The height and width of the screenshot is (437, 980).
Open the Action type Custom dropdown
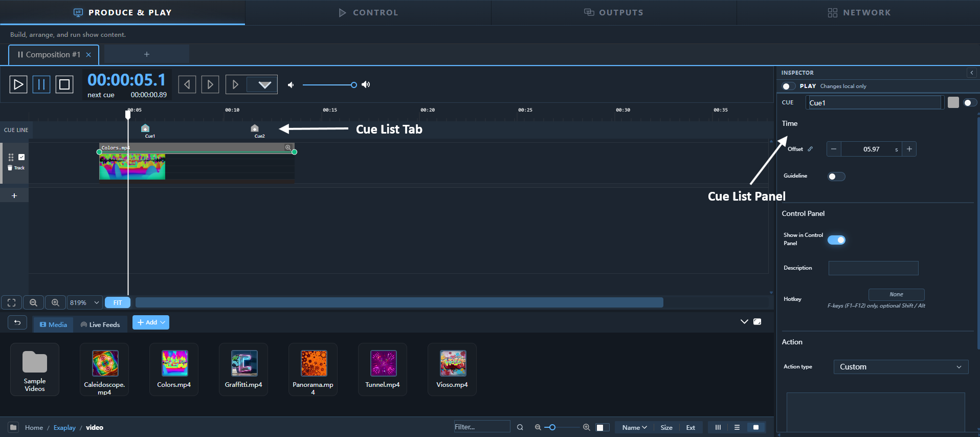901,367
